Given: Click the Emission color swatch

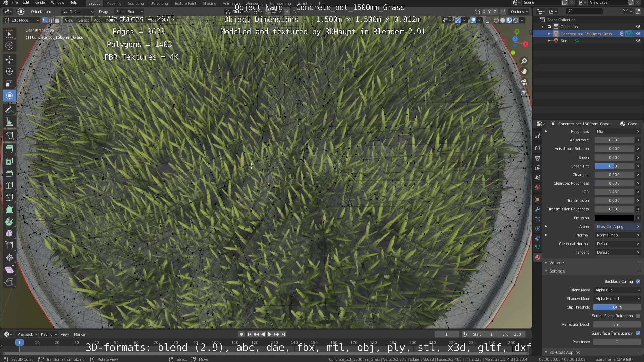Looking at the screenshot, I should click(614, 218).
